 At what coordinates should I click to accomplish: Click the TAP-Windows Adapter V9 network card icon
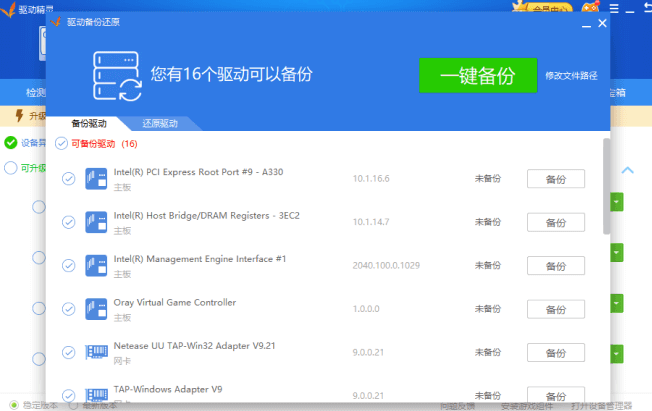pyautogui.click(x=96, y=394)
